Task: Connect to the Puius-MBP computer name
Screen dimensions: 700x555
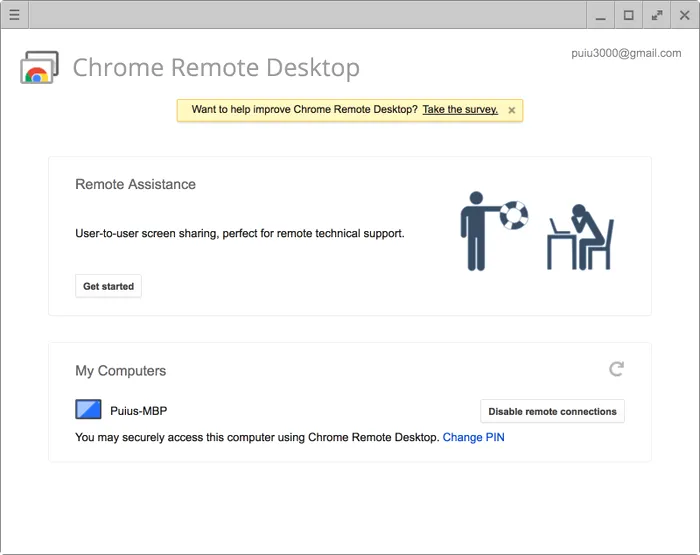Action: (x=138, y=411)
